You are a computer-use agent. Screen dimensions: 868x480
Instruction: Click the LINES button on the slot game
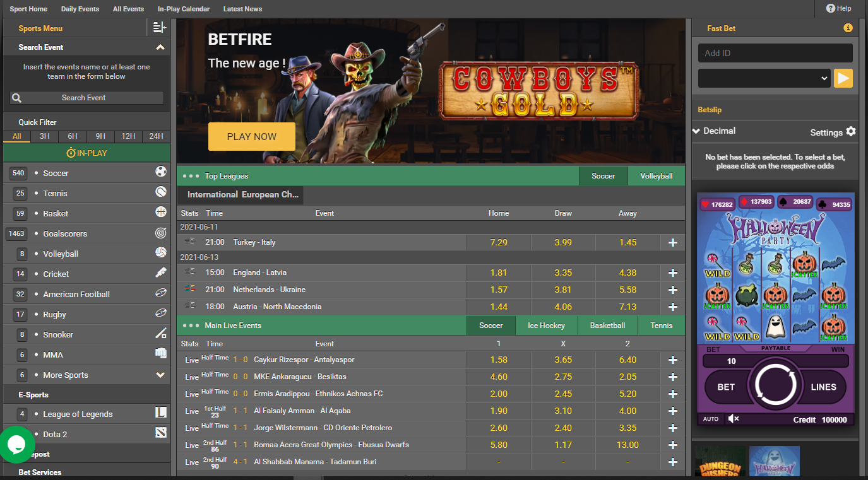point(823,387)
